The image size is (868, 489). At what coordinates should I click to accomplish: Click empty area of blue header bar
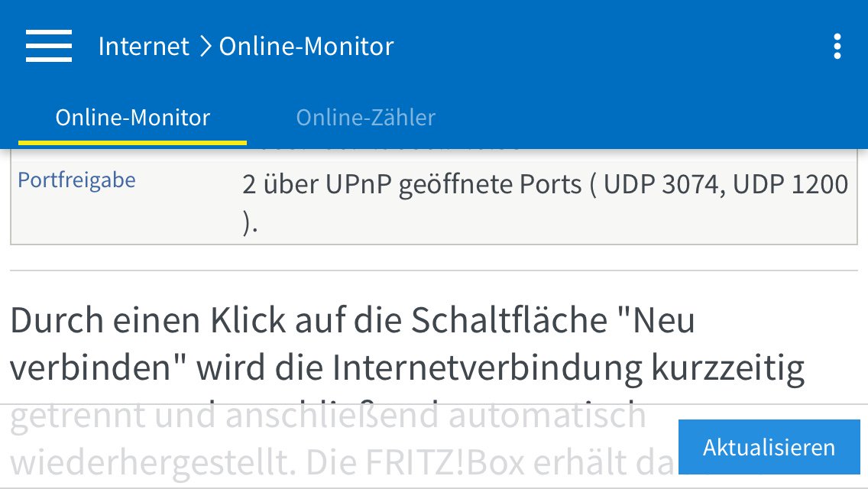(611, 47)
